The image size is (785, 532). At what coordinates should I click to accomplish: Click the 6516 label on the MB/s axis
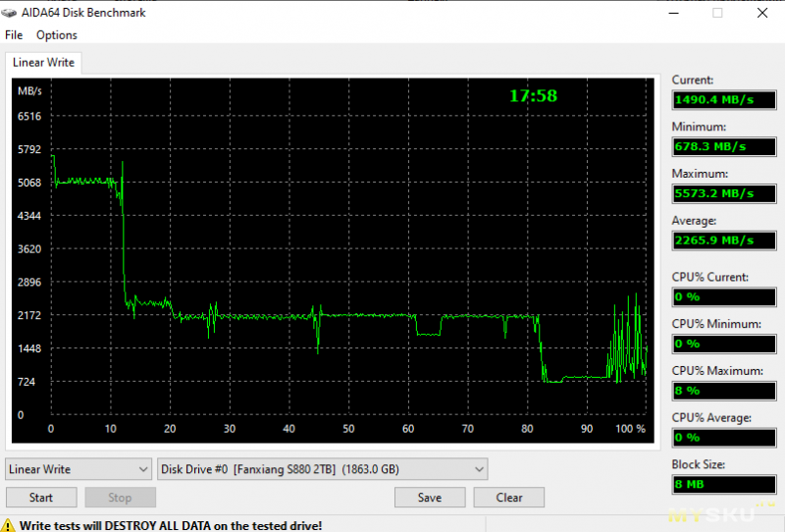[29, 116]
